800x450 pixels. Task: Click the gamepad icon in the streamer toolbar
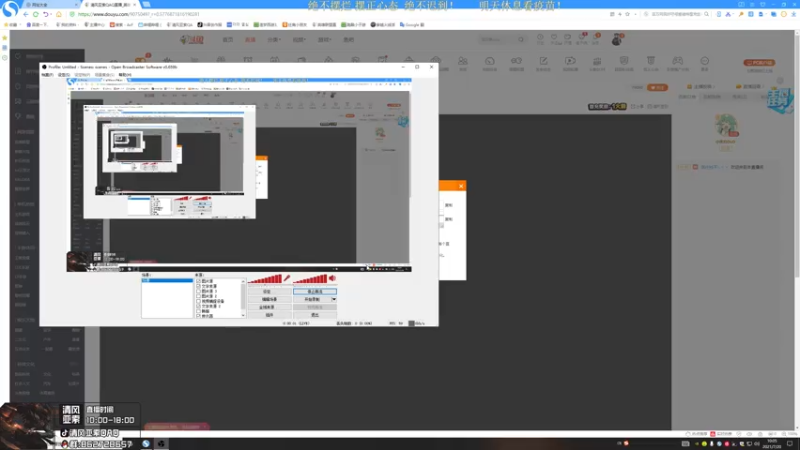tap(678, 62)
